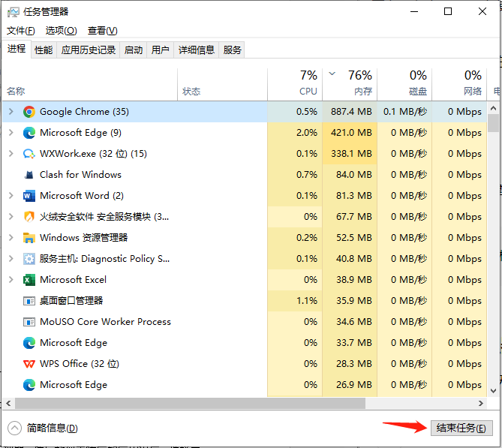
Task: Click the Microsoft Edge (9) icon
Action: pos(29,133)
